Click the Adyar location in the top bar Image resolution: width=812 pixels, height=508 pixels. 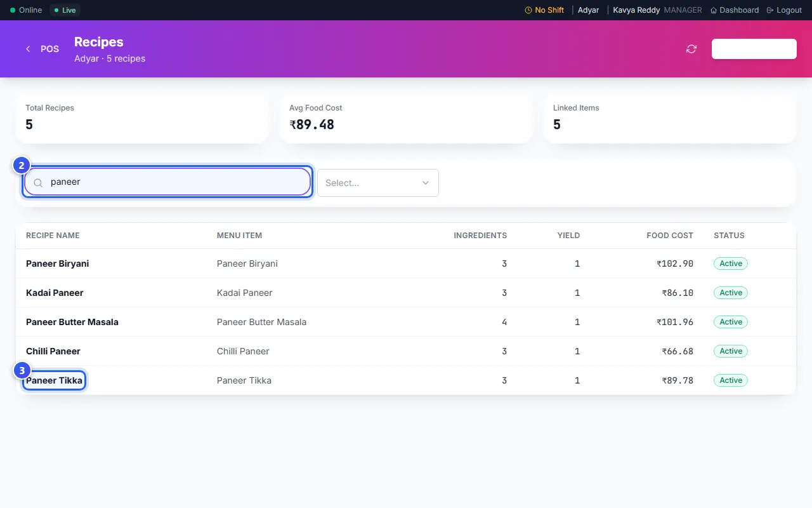pos(588,10)
